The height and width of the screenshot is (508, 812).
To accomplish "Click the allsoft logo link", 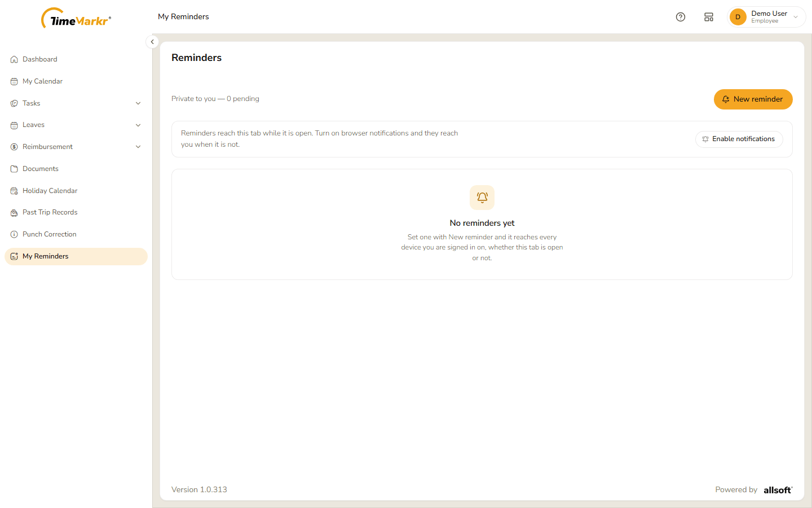I will pyautogui.click(x=778, y=490).
